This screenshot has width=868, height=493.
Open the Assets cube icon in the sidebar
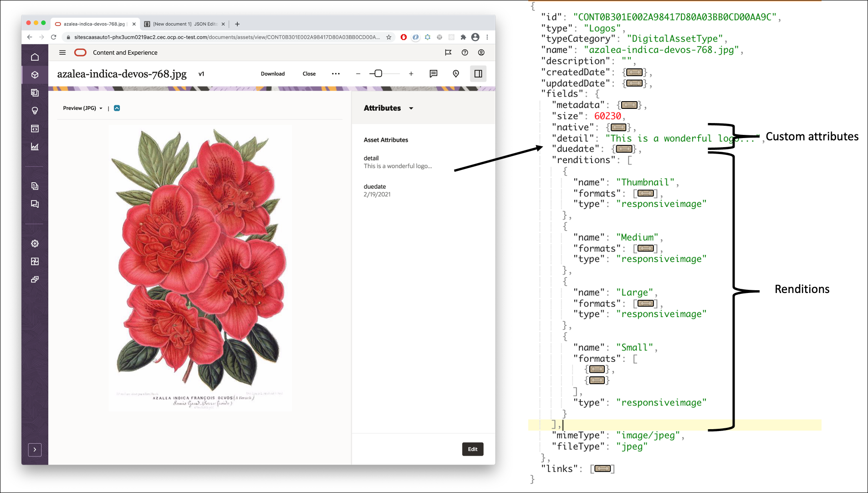click(35, 75)
